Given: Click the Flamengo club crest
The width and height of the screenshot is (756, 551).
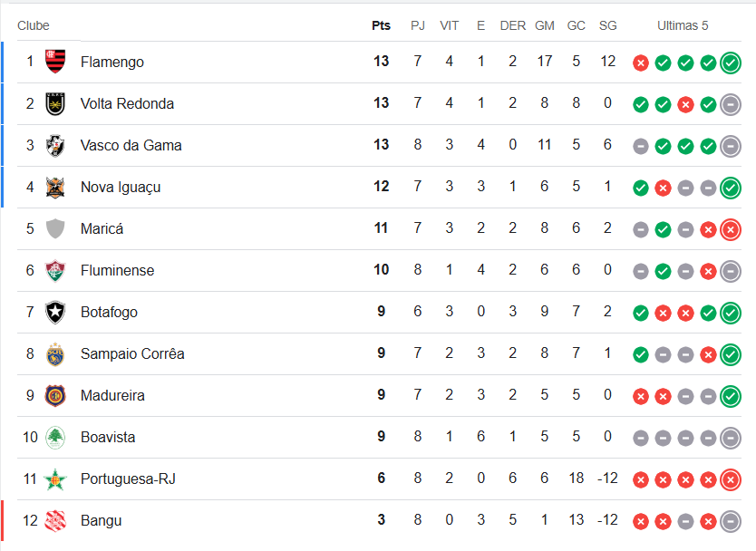Looking at the screenshot, I should [x=55, y=62].
